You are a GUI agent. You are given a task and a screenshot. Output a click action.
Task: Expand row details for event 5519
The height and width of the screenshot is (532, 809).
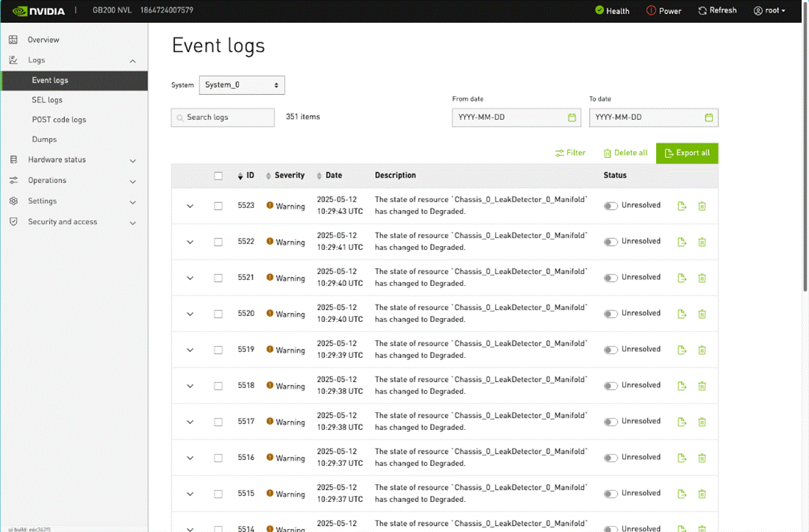click(190, 351)
